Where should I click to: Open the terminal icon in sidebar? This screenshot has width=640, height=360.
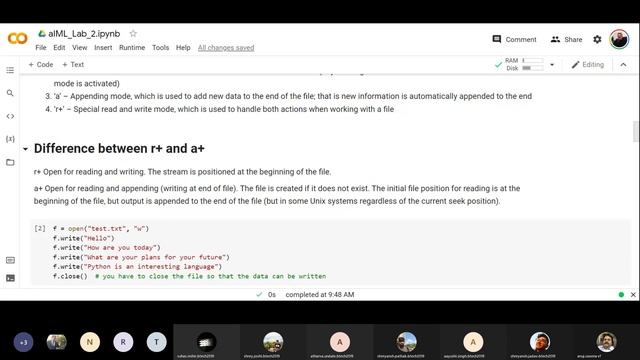point(10,278)
